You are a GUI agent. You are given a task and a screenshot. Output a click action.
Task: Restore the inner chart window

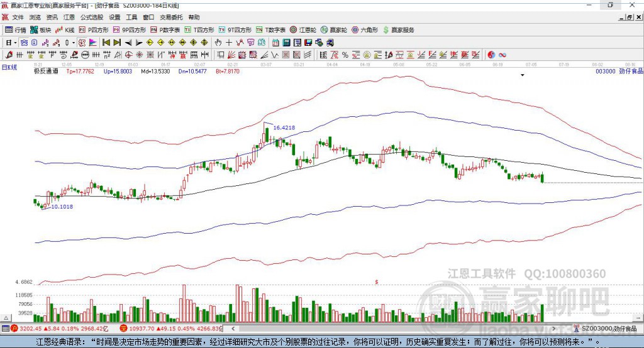pos(630,17)
